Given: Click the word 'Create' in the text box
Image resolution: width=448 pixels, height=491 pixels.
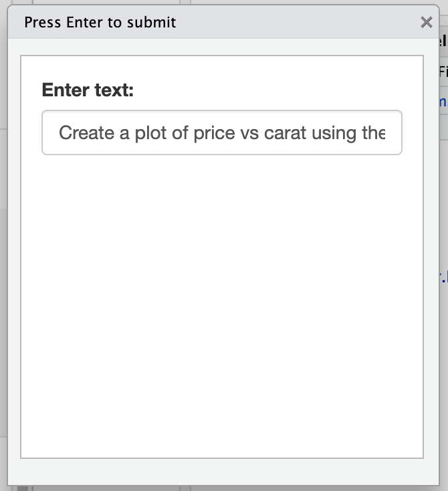Looking at the screenshot, I should (x=86, y=132).
